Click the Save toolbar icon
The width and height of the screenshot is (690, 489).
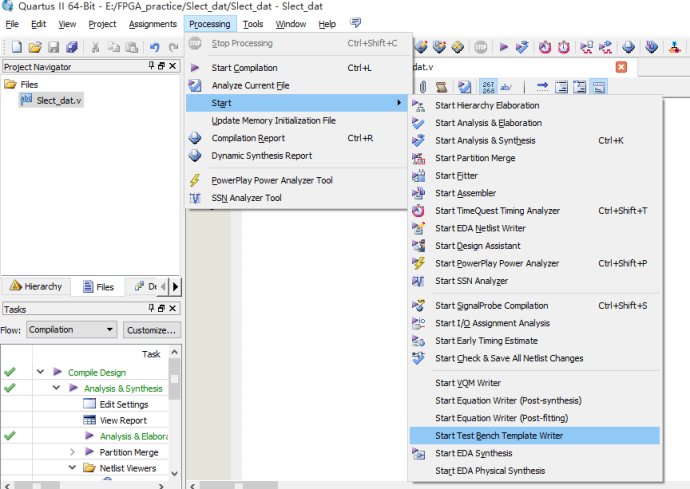54,47
